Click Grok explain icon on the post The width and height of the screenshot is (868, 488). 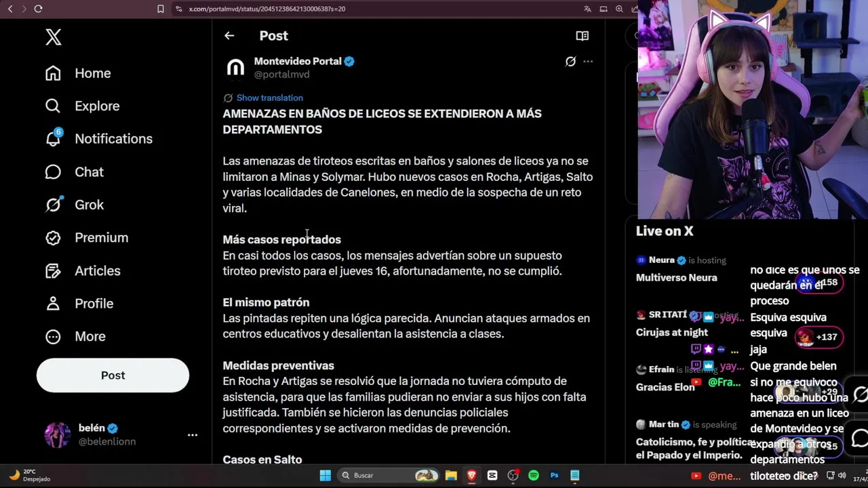point(570,62)
